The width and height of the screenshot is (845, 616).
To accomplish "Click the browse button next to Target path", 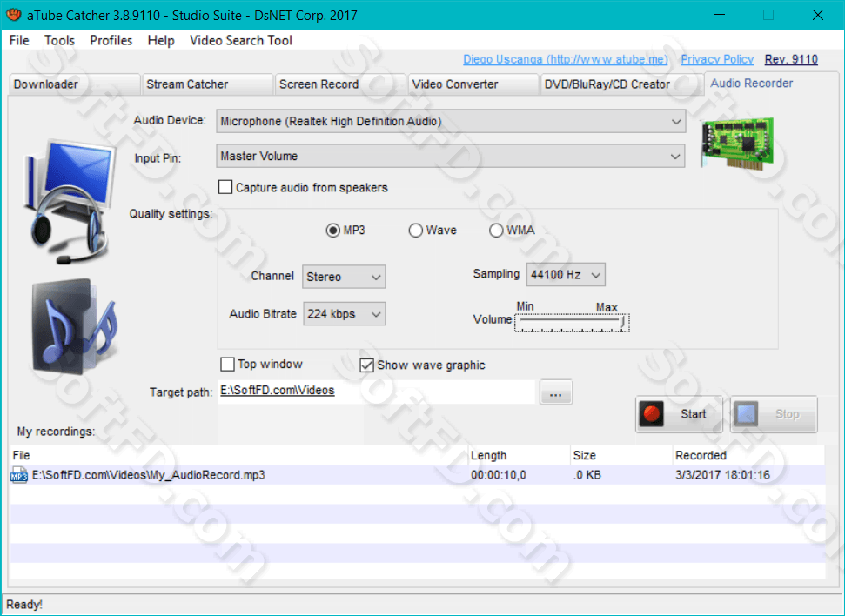I will pos(556,392).
